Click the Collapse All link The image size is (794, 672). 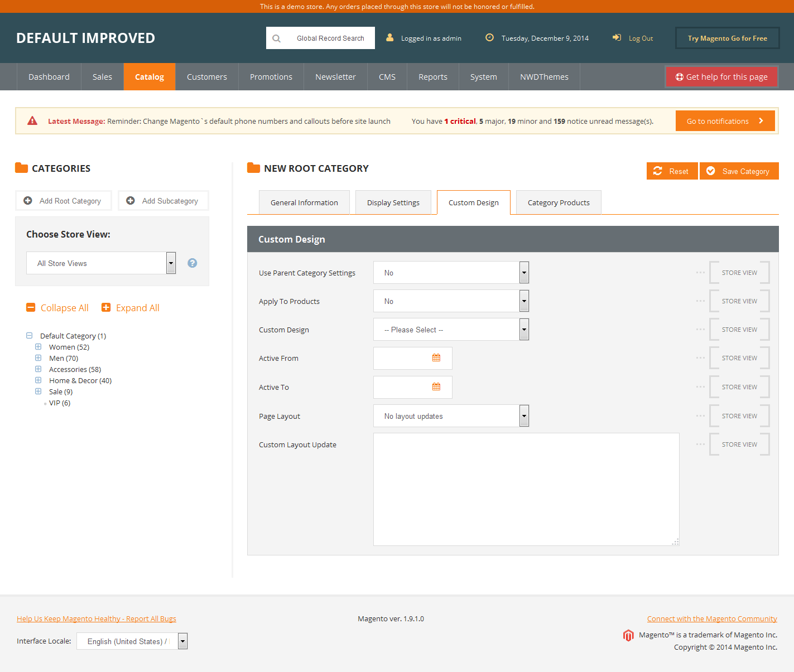point(65,308)
